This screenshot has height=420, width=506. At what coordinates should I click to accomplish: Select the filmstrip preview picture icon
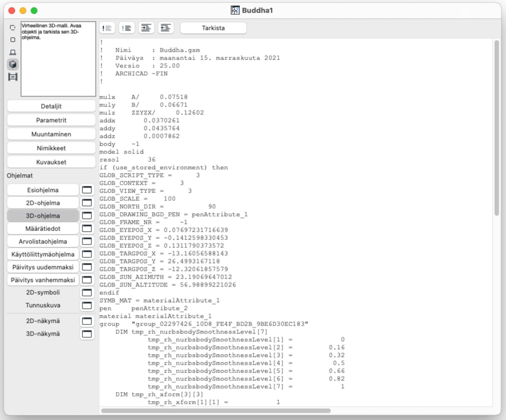(13, 77)
